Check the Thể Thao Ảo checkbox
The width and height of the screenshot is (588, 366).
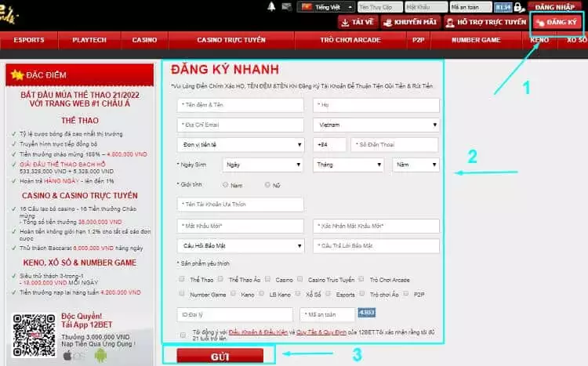point(220,279)
